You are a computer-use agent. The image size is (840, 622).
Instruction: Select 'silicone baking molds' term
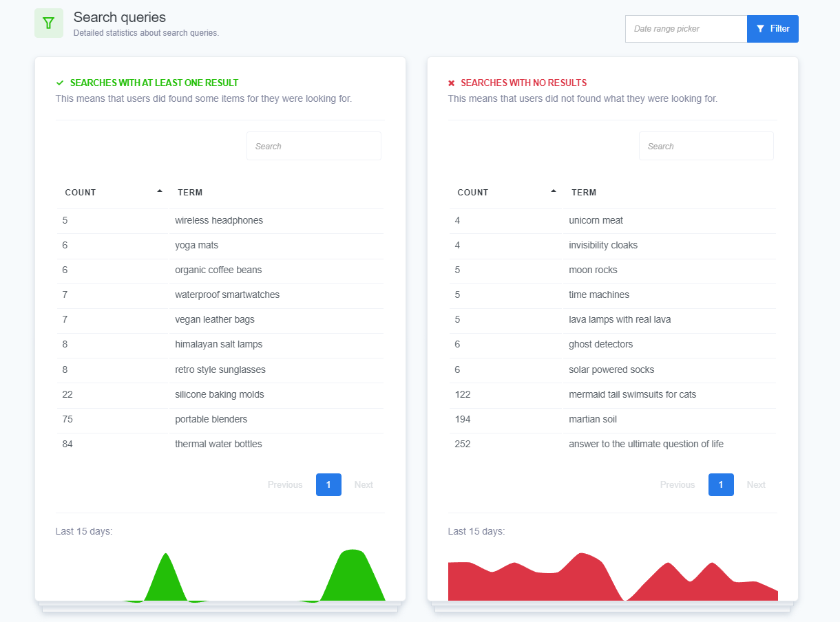pyautogui.click(x=220, y=394)
